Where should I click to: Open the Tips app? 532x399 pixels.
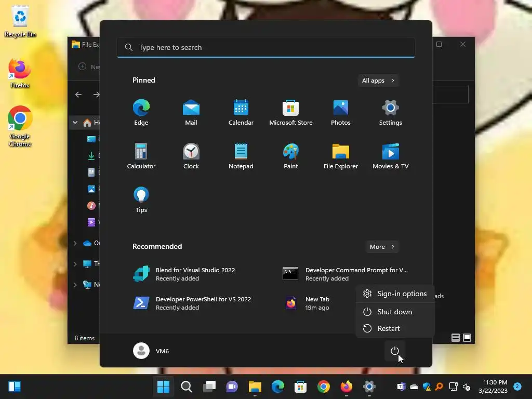141,200
